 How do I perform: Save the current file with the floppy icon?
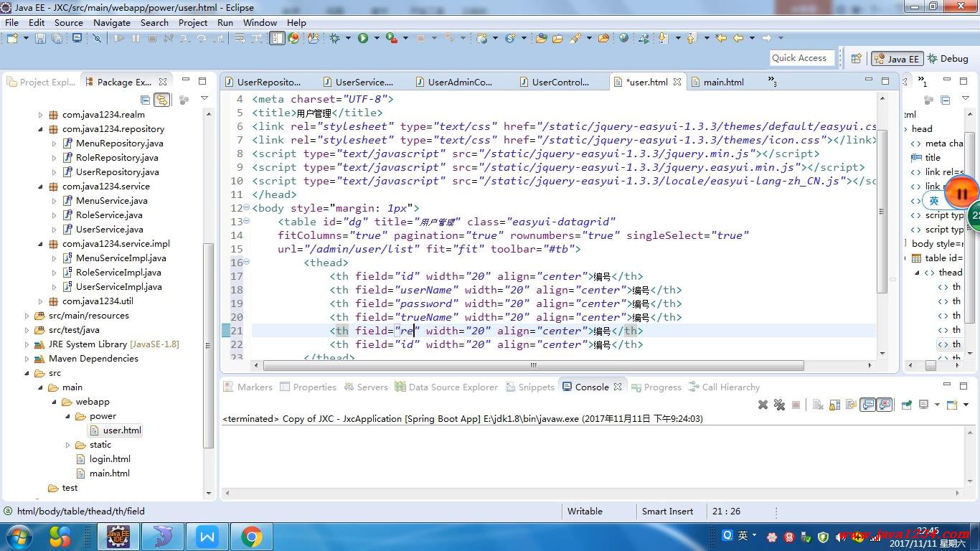click(40, 38)
